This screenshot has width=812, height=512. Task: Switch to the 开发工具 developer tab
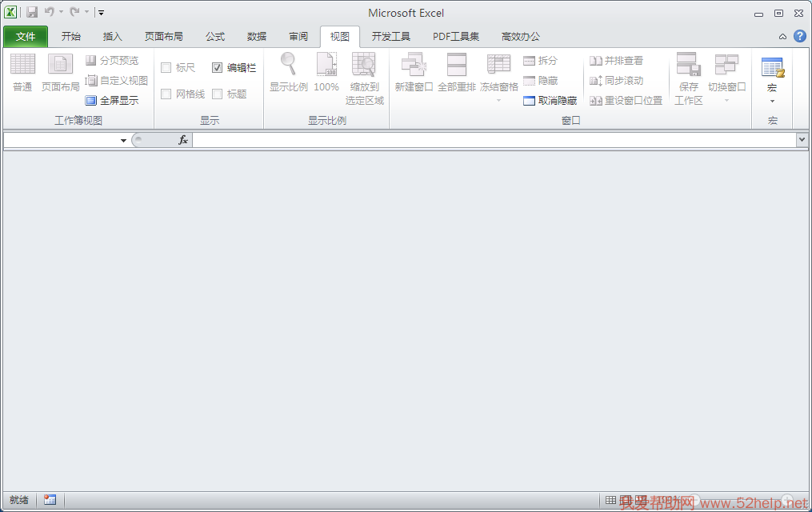tap(390, 37)
